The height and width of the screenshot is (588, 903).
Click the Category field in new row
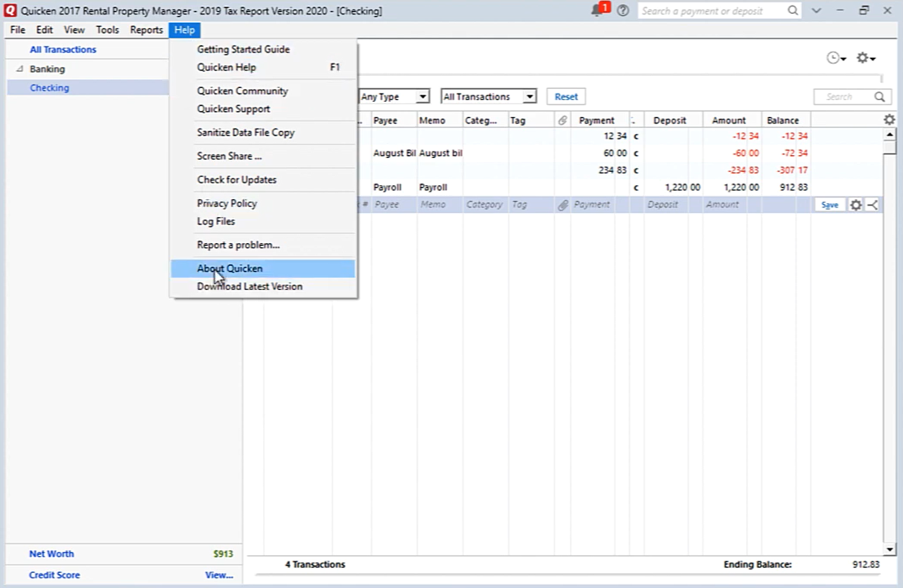point(485,205)
